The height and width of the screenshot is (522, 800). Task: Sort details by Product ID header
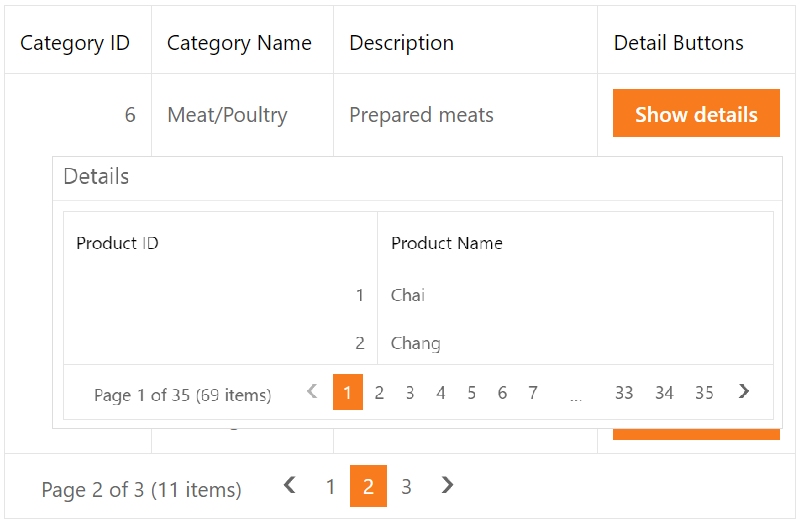point(118,243)
